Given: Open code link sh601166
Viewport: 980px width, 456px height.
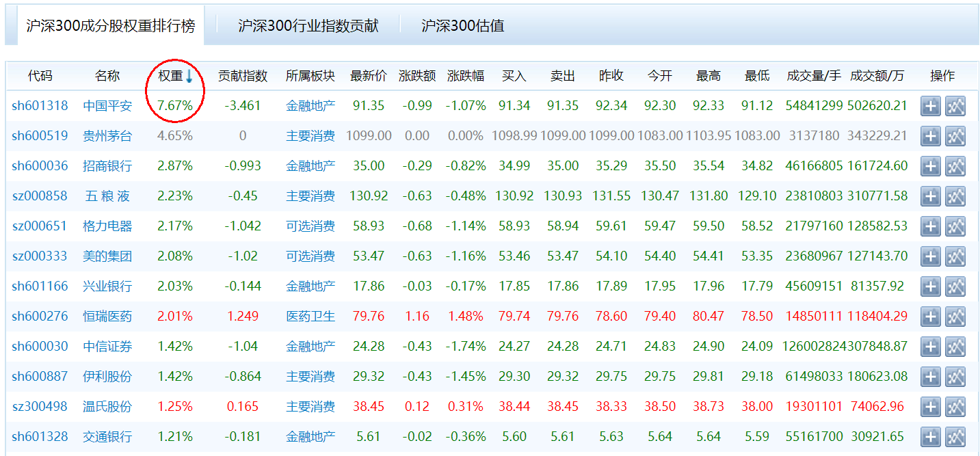Looking at the screenshot, I should point(40,286).
